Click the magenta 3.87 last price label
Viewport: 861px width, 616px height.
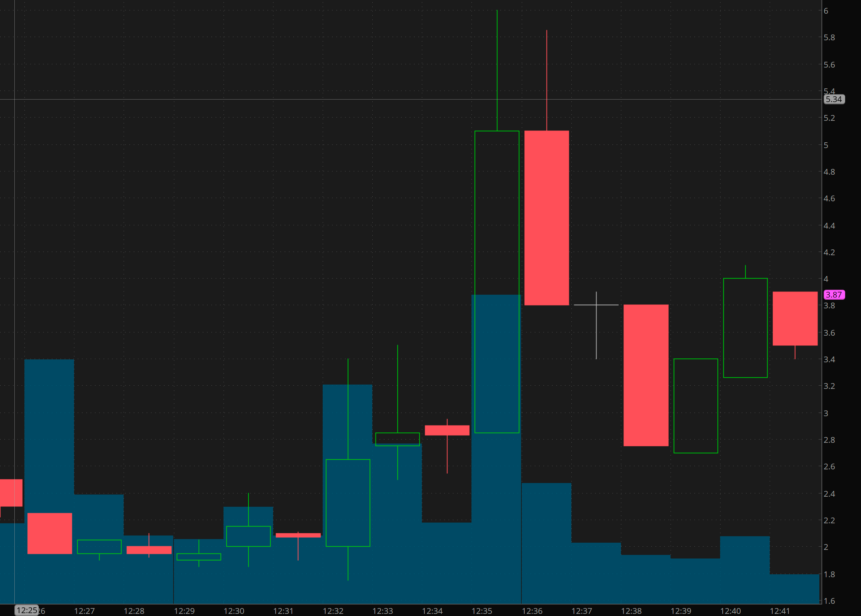[834, 295]
